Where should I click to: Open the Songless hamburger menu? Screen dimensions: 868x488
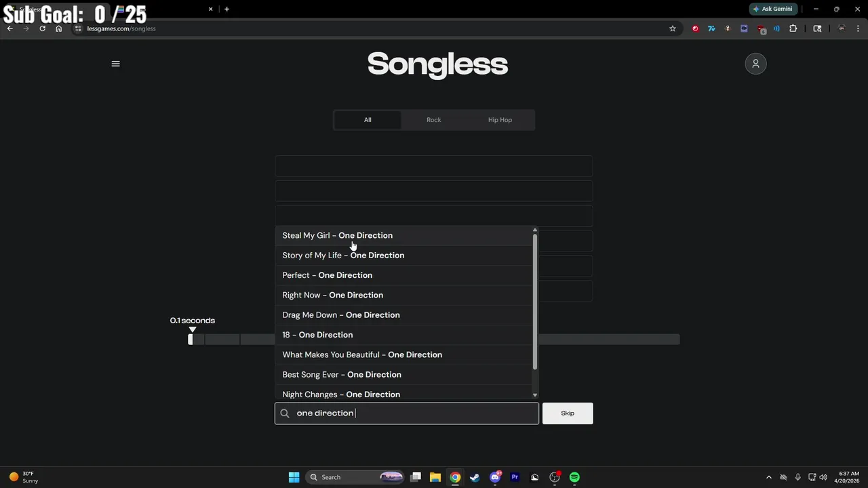point(115,64)
